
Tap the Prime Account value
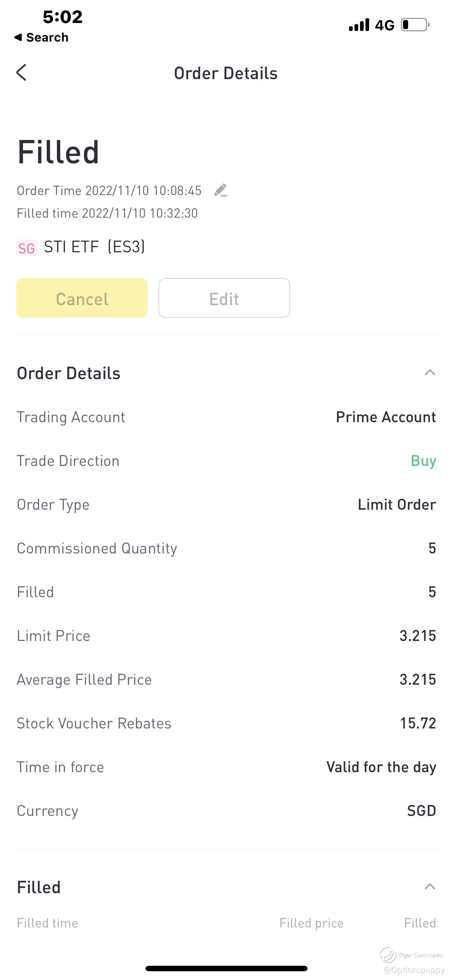[386, 417]
